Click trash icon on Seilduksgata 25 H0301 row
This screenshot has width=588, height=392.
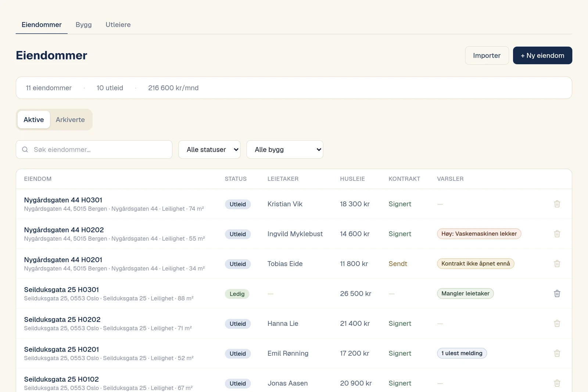(x=557, y=294)
